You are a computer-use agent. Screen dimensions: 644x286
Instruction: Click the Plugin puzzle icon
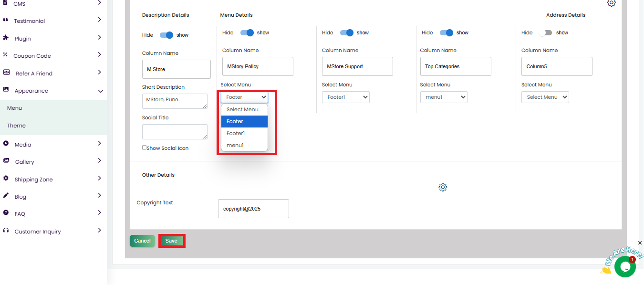pos(6,38)
